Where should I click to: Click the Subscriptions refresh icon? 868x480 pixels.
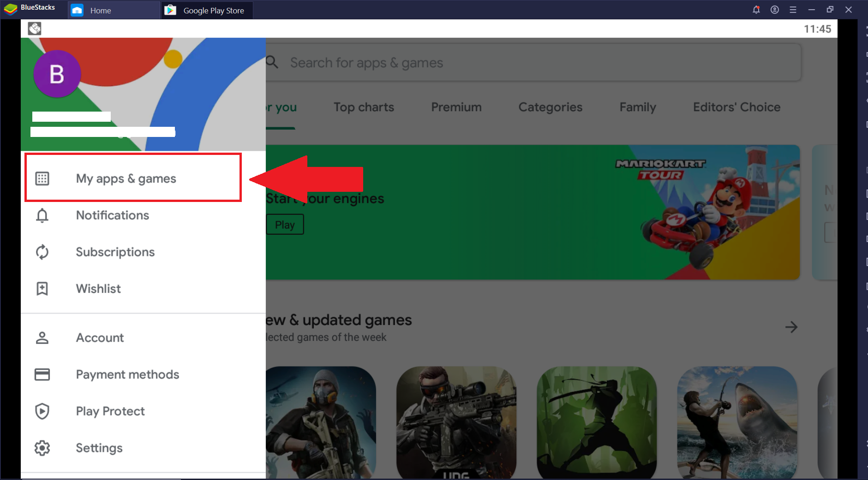[x=42, y=252]
